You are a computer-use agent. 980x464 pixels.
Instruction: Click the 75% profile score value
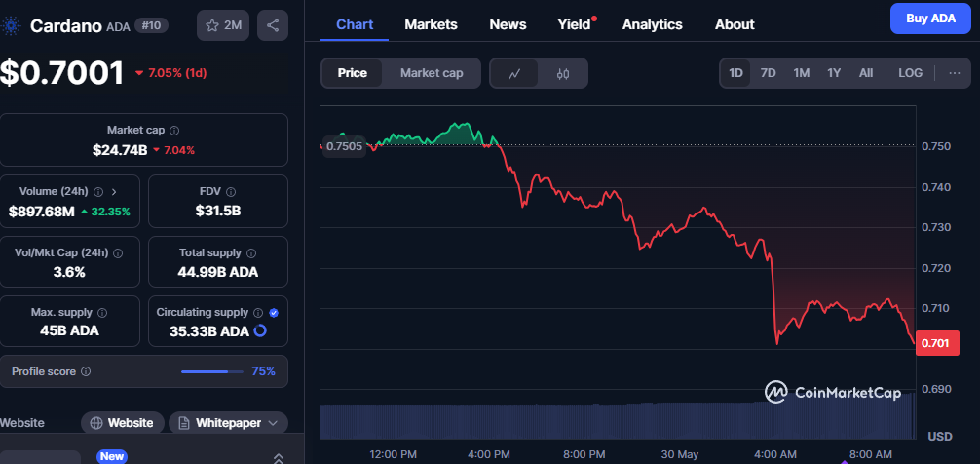263,371
